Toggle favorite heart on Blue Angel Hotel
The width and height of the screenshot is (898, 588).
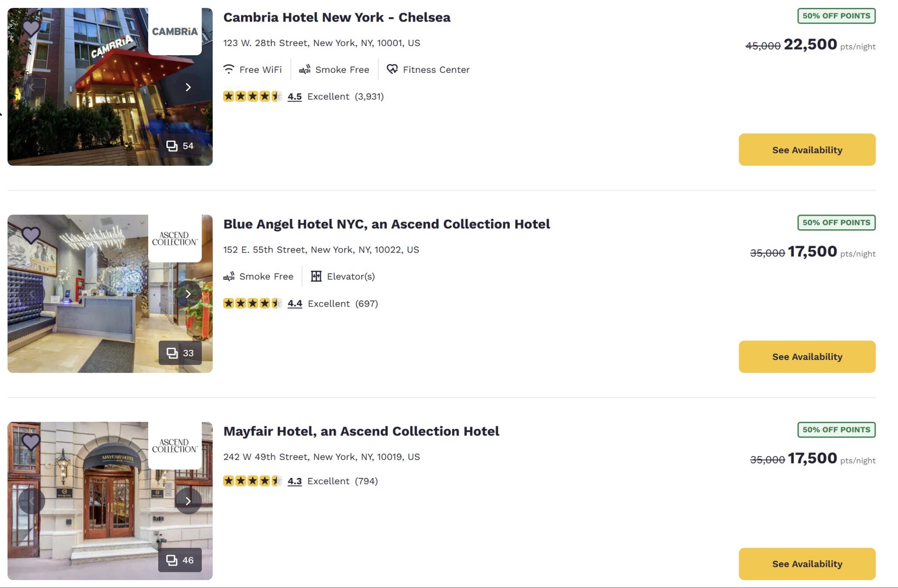[x=31, y=235]
